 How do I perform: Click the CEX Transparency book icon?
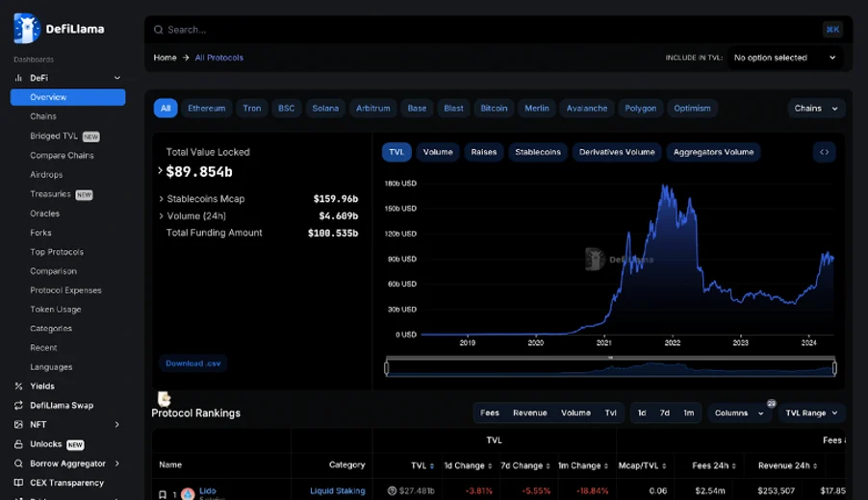coord(18,483)
